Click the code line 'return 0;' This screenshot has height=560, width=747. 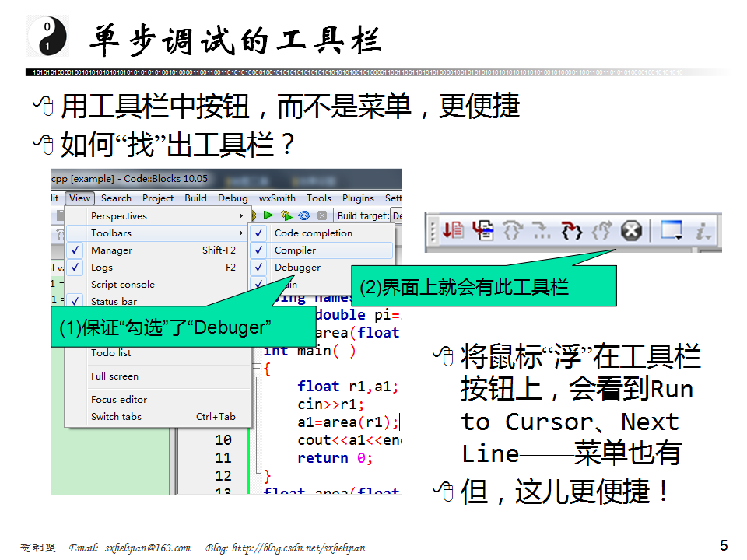[335, 458]
